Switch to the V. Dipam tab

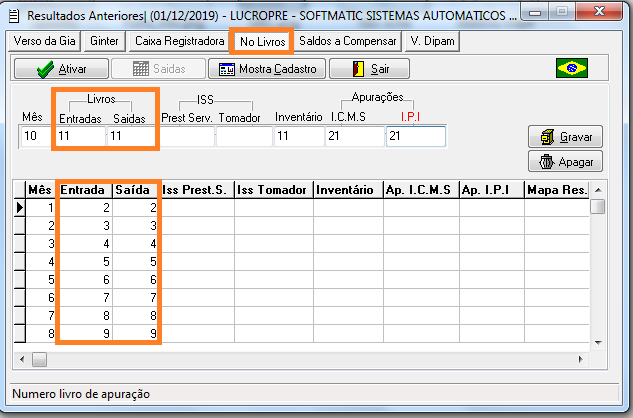(432, 41)
